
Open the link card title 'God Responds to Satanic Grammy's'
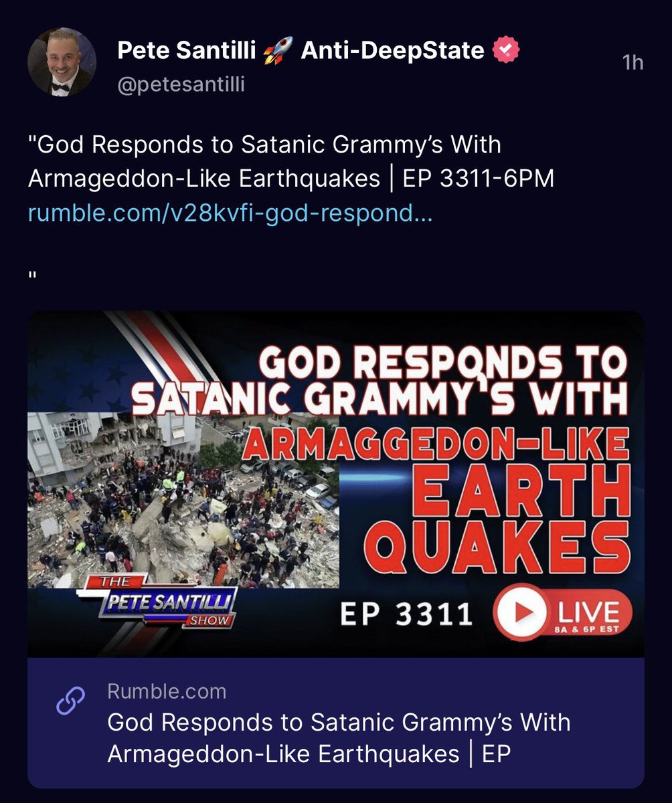pyautogui.click(x=339, y=738)
